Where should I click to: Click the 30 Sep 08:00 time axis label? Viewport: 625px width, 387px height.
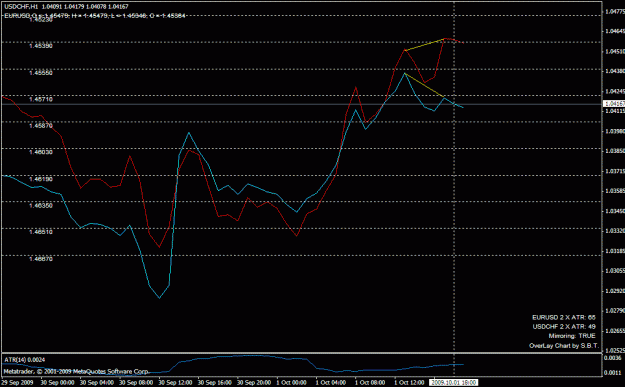point(136,383)
